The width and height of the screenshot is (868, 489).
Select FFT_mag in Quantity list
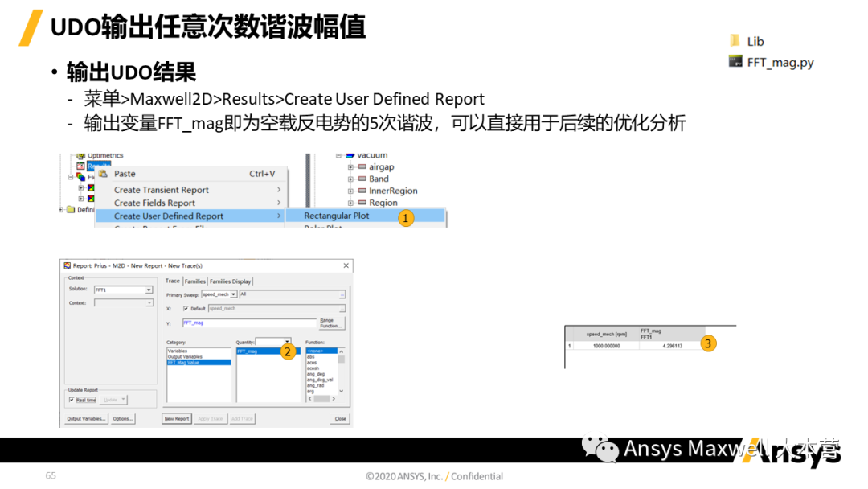click(x=268, y=351)
